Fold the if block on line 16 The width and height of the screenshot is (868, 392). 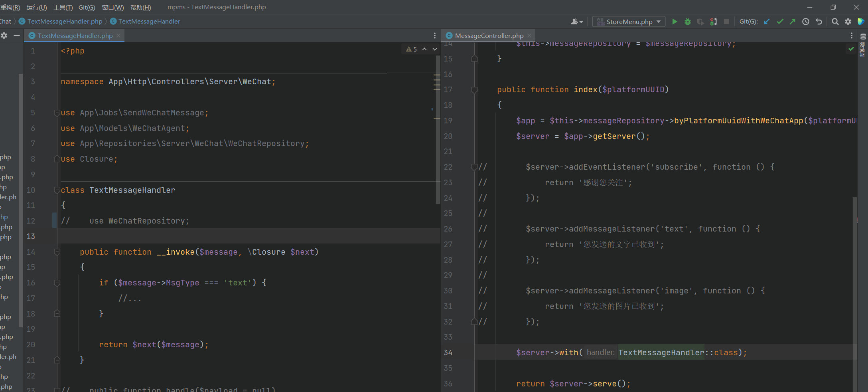click(x=57, y=283)
